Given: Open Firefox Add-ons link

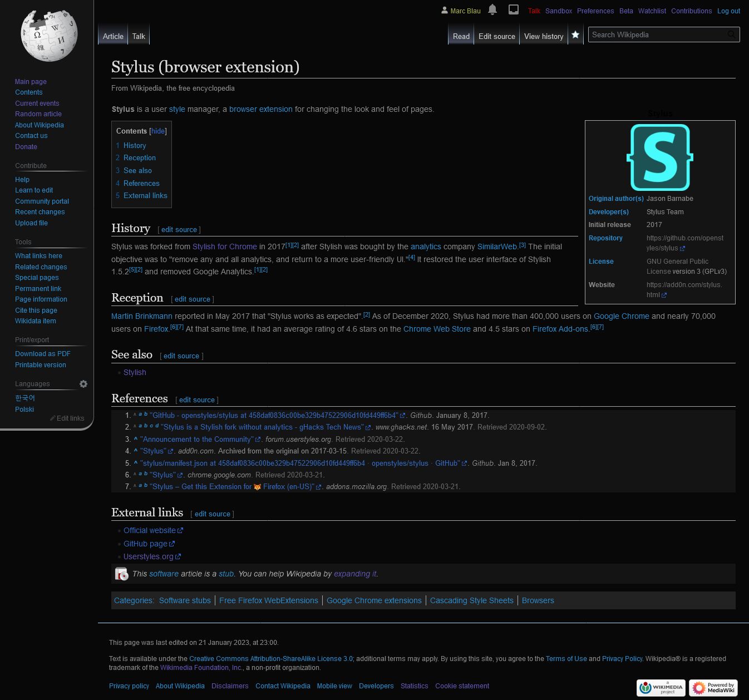Looking at the screenshot, I should [x=560, y=329].
